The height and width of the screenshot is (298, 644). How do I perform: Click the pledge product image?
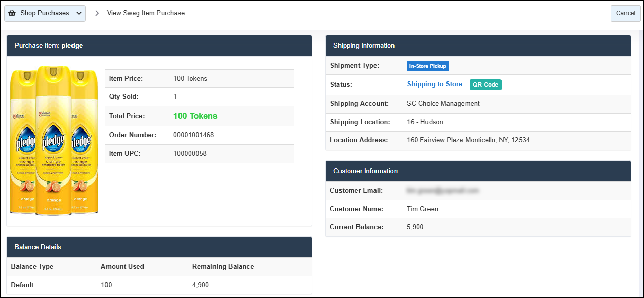(x=54, y=140)
